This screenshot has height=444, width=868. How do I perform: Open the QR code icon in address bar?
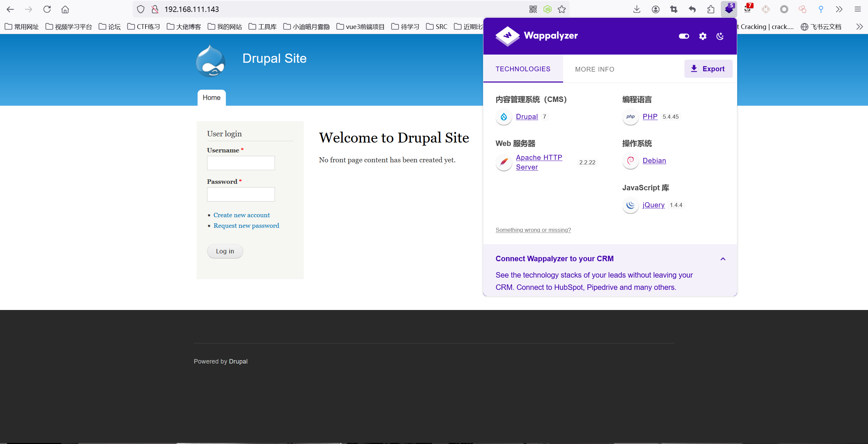pyautogui.click(x=533, y=9)
